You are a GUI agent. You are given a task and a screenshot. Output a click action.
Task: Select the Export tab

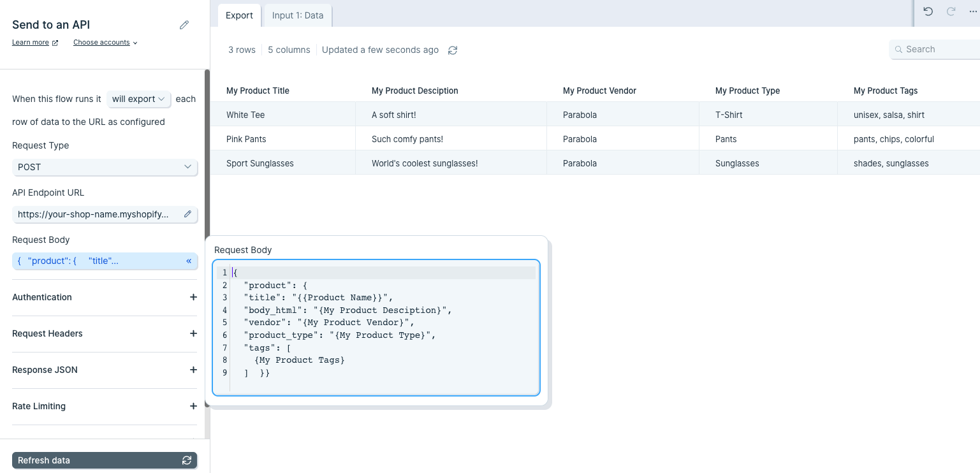pos(239,15)
